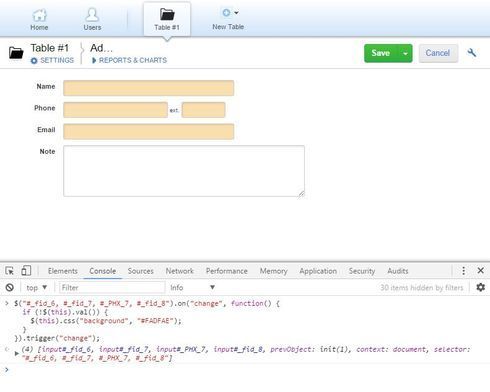490x392 pixels.
Task: Switch to the Memory tab
Action: coord(273,271)
